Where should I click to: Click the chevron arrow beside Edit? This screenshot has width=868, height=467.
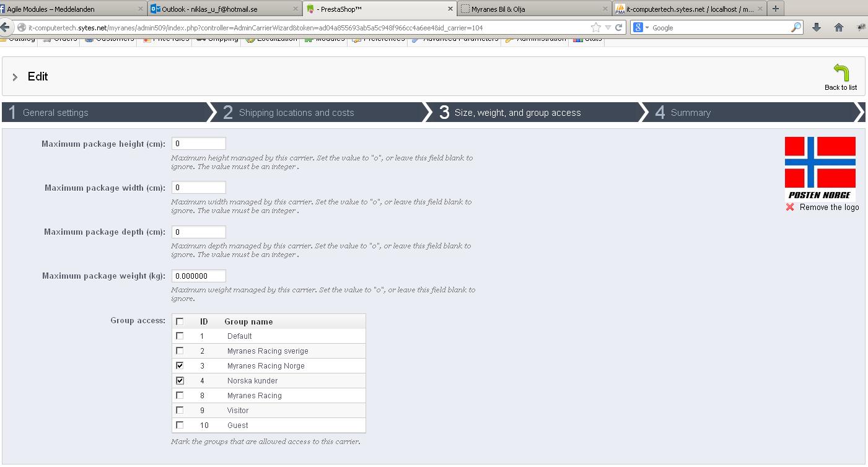pos(15,77)
